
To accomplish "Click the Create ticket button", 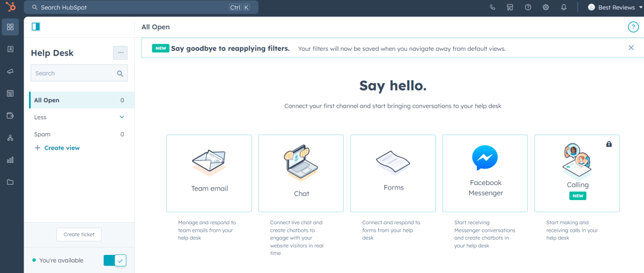I will click(79, 234).
